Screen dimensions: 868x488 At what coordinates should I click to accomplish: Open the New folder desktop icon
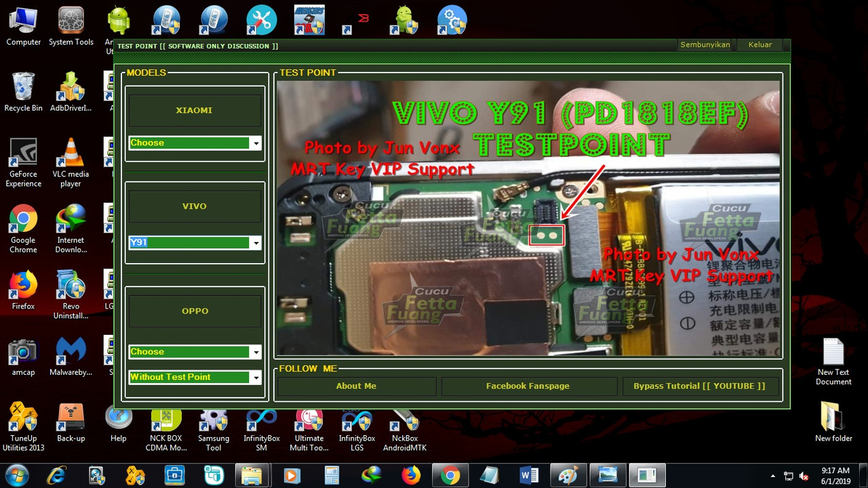(x=833, y=422)
